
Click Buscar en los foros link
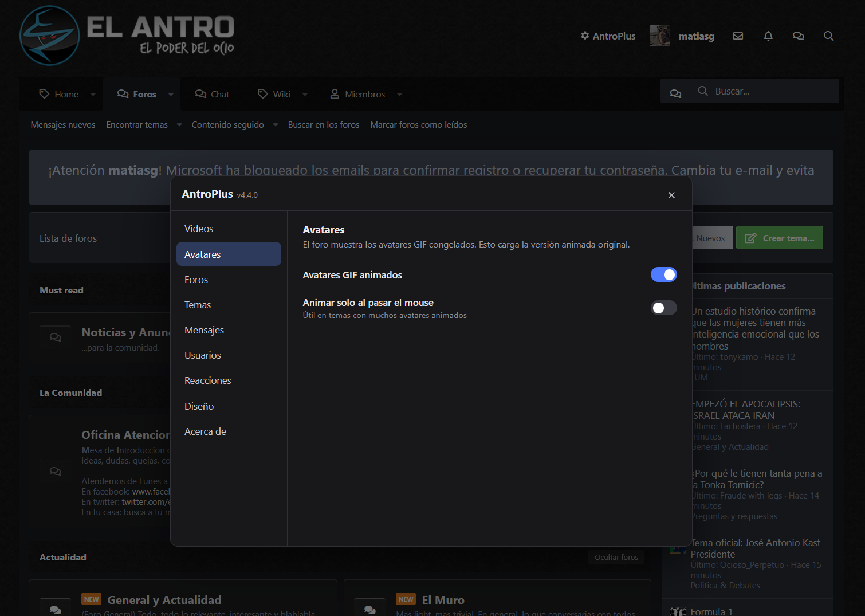(324, 125)
